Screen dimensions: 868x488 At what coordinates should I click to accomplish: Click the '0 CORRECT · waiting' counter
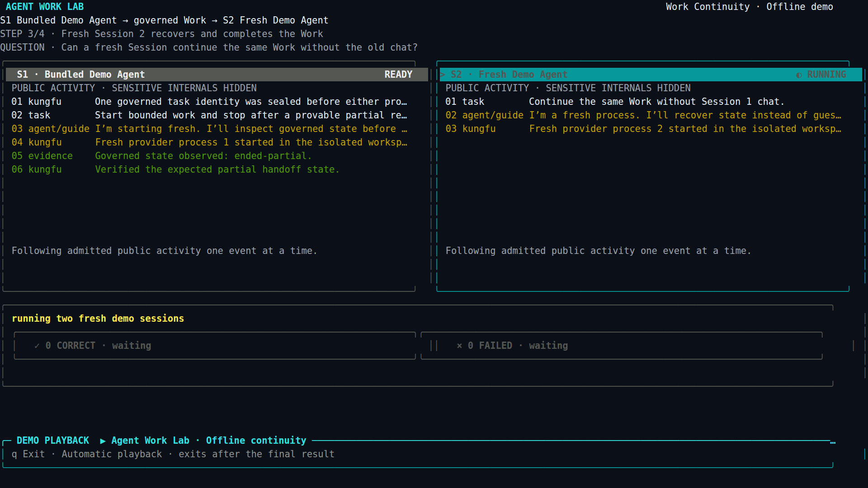98,346
